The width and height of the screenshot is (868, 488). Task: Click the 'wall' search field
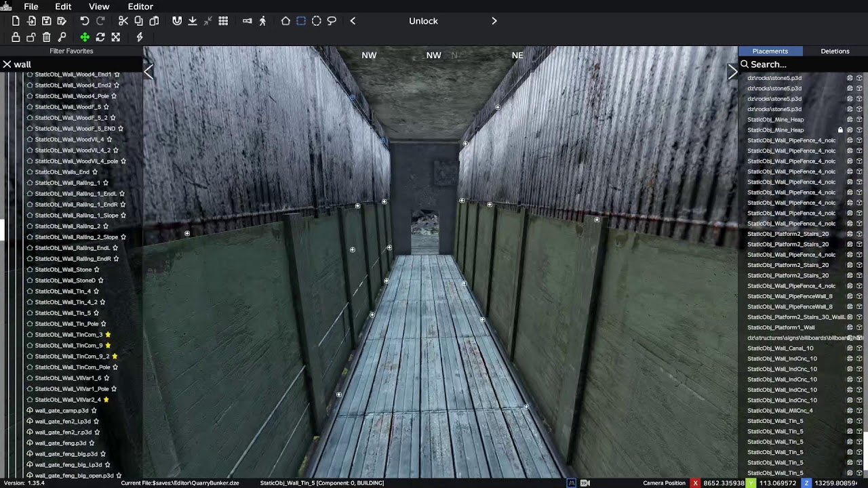point(78,64)
